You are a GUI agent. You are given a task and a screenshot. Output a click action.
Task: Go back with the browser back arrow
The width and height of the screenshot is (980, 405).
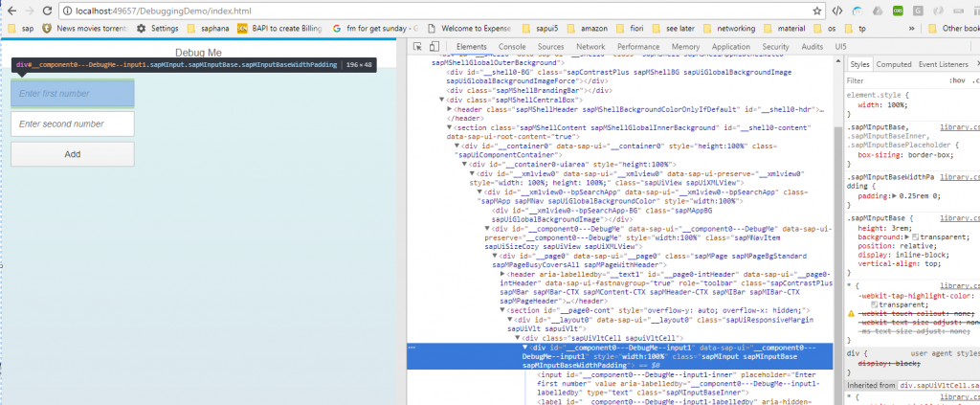(11, 11)
